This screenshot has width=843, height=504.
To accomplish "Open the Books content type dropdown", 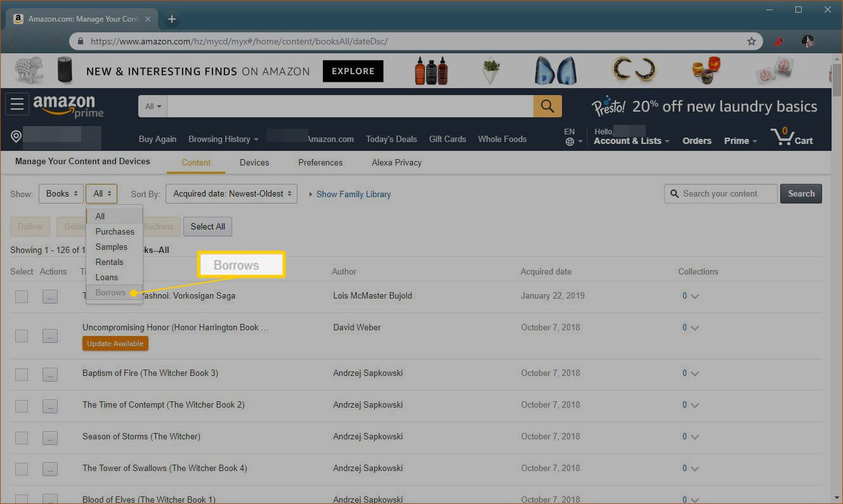I will point(61,194).
